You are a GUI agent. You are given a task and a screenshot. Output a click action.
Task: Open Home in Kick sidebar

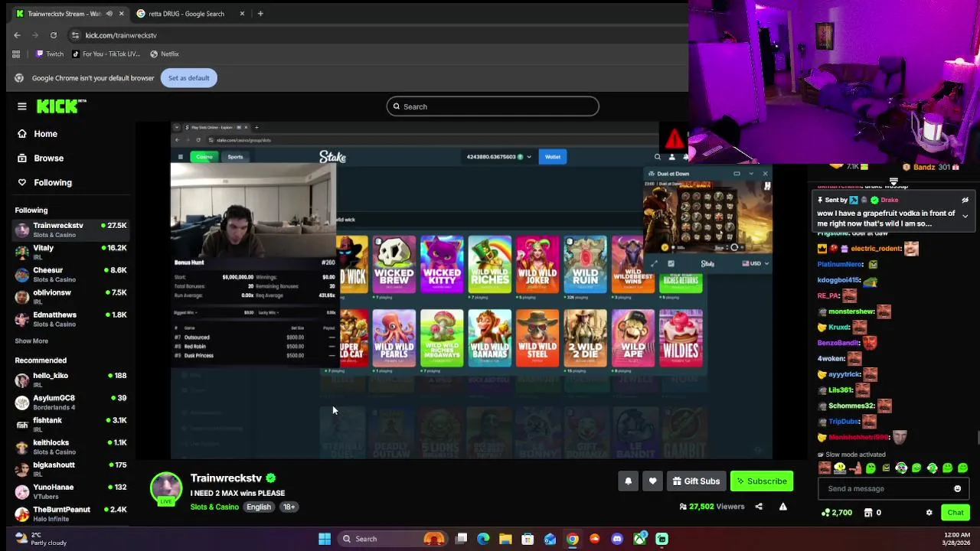(x=45, y=134)
